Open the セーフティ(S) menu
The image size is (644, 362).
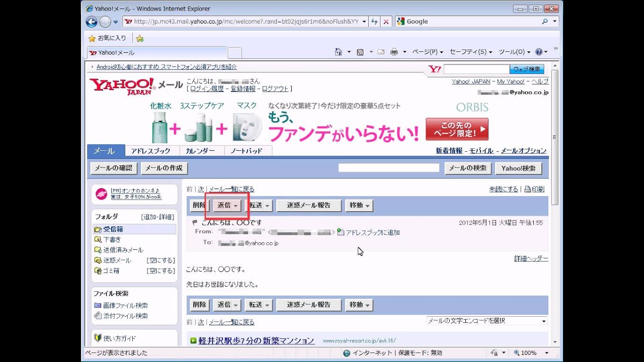click(x=471, y=52)
